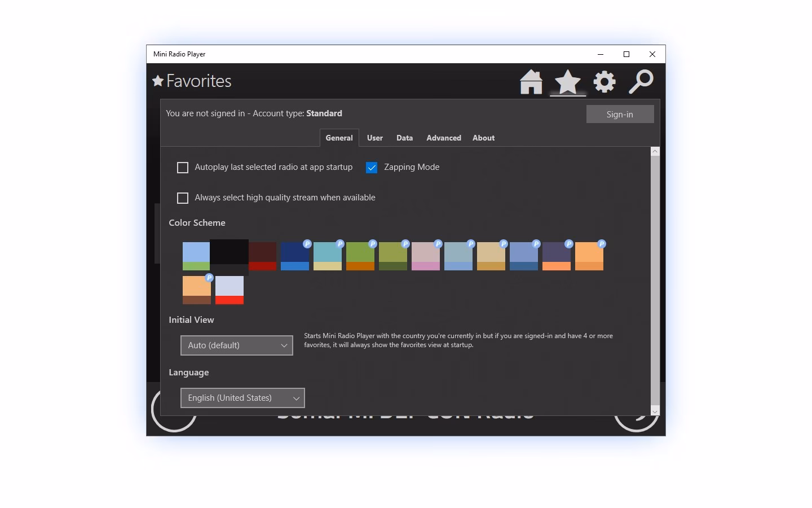Choose the grey-blue over periwinkle scheme

[x=458, y=256]
